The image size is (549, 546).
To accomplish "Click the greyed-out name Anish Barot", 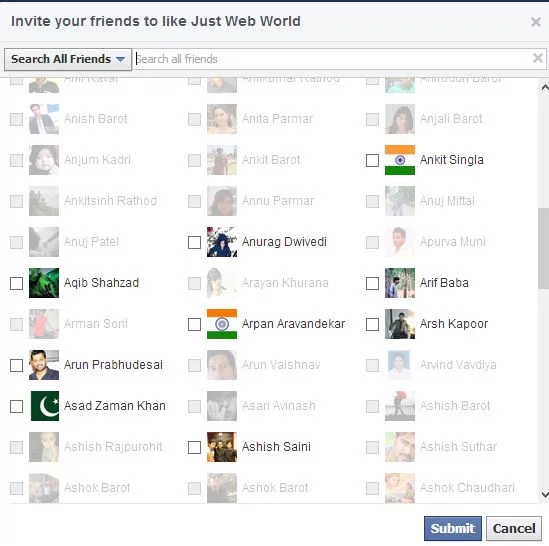I will [x=96, y=119].
